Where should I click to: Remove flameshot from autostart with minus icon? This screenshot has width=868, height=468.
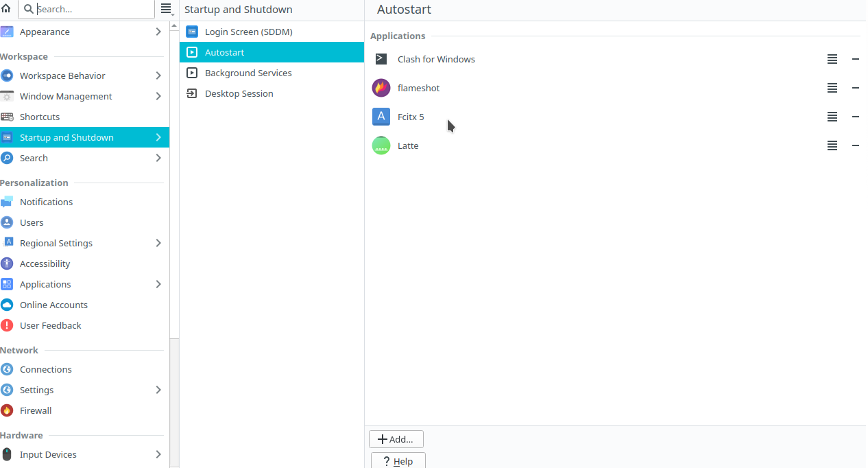tap(855, 88)
